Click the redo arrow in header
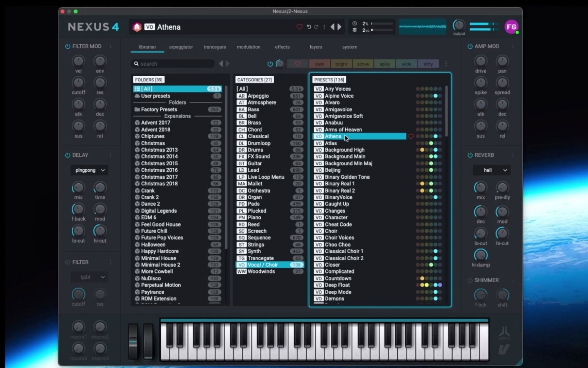This screenshot has width=588, height=368. coord(316,27)
